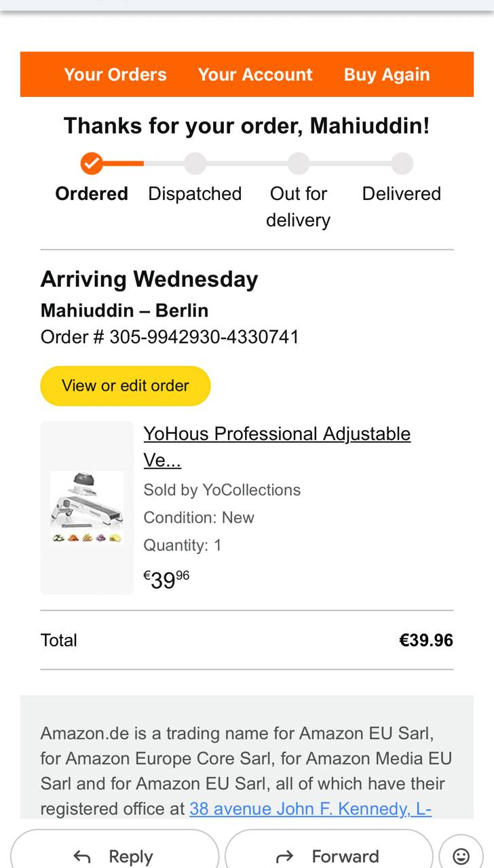Click the Dispatched progress step dot
The height and width of the screenshot is (868, 494).
coord(195,163)
